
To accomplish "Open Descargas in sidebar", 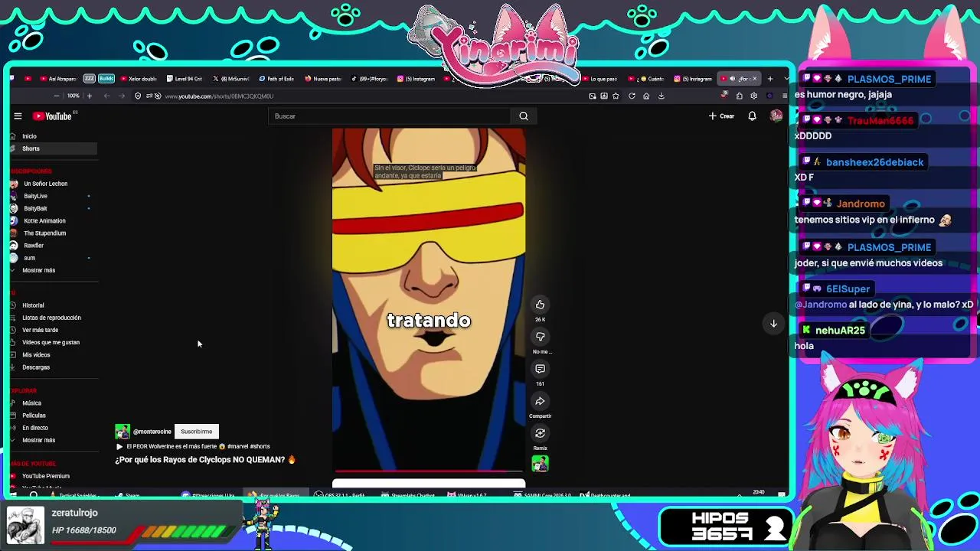I will click(36, 367).
